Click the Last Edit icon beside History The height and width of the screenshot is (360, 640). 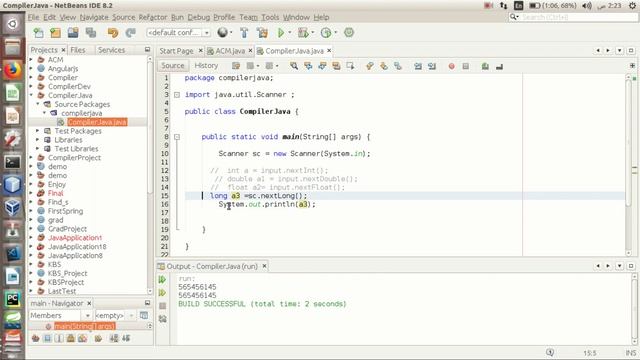pos(236,66)
